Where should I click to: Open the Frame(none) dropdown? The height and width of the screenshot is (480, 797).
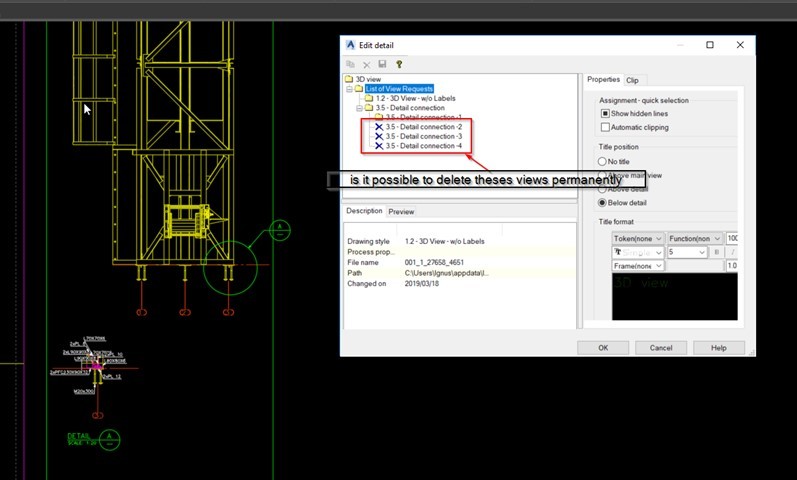coord(637,265)
